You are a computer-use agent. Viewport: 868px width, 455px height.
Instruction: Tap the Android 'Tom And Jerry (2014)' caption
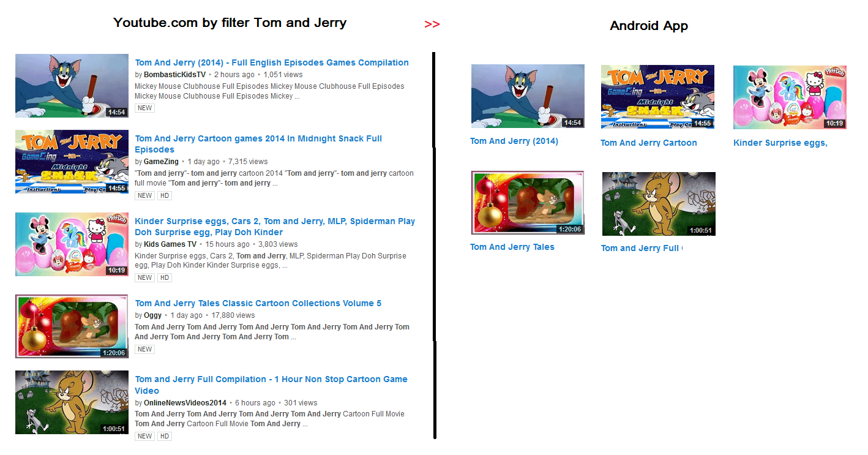click(514, 141)
